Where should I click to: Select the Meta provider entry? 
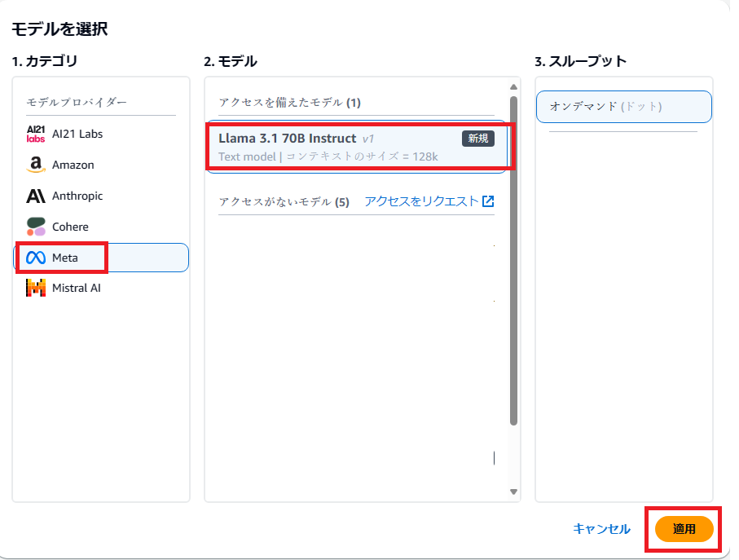pos(101,258)
